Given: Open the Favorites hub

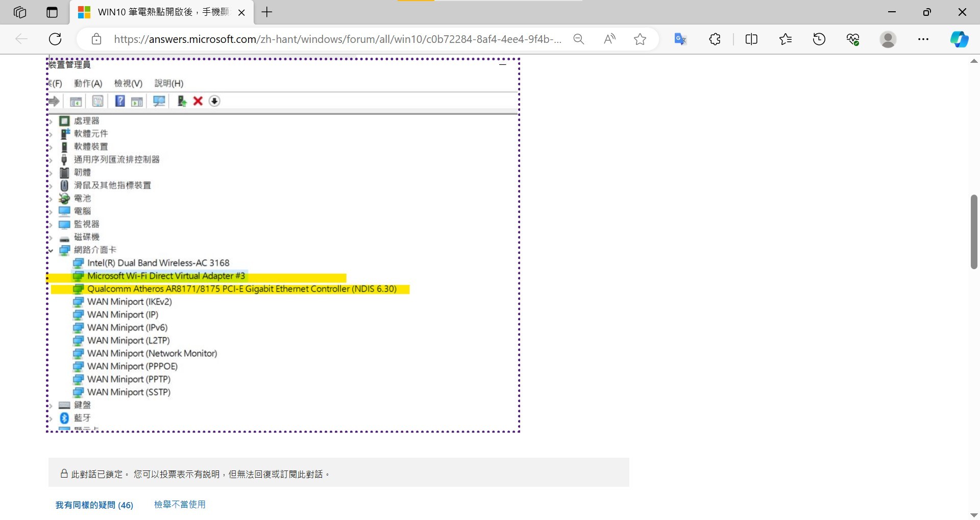Looking at the screenshot, I should coord(786,39).
